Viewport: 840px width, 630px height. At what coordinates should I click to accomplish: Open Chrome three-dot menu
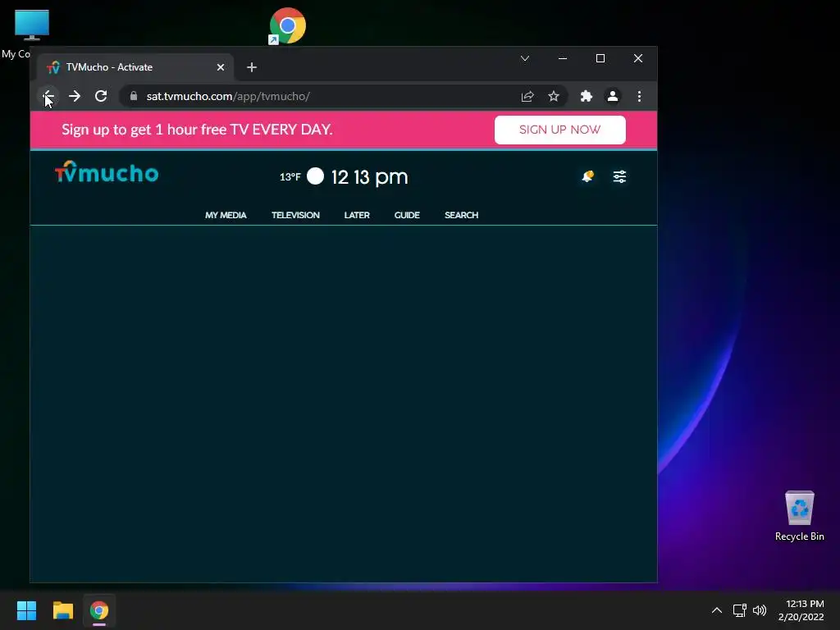639,97
